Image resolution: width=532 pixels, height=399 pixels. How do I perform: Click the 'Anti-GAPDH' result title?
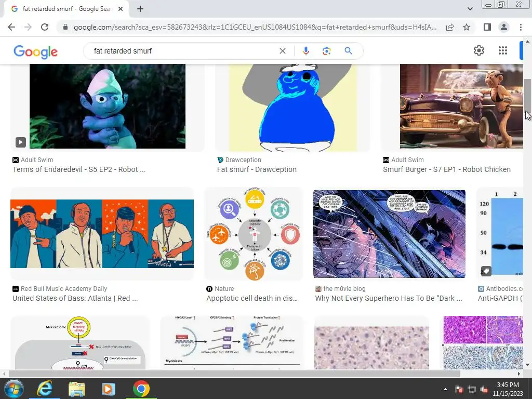click(x=500, y=298)
